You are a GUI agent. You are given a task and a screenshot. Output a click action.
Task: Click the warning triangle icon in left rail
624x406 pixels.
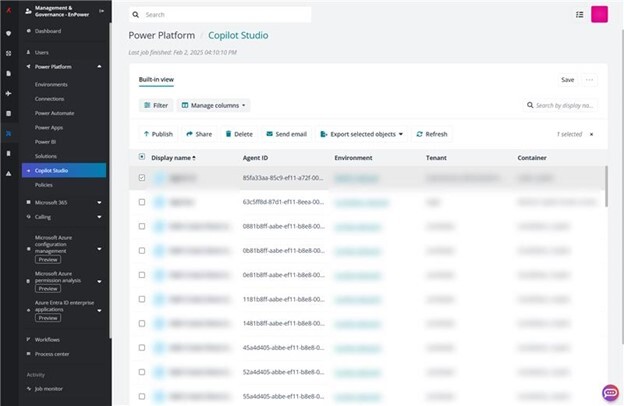pos(9,174)
